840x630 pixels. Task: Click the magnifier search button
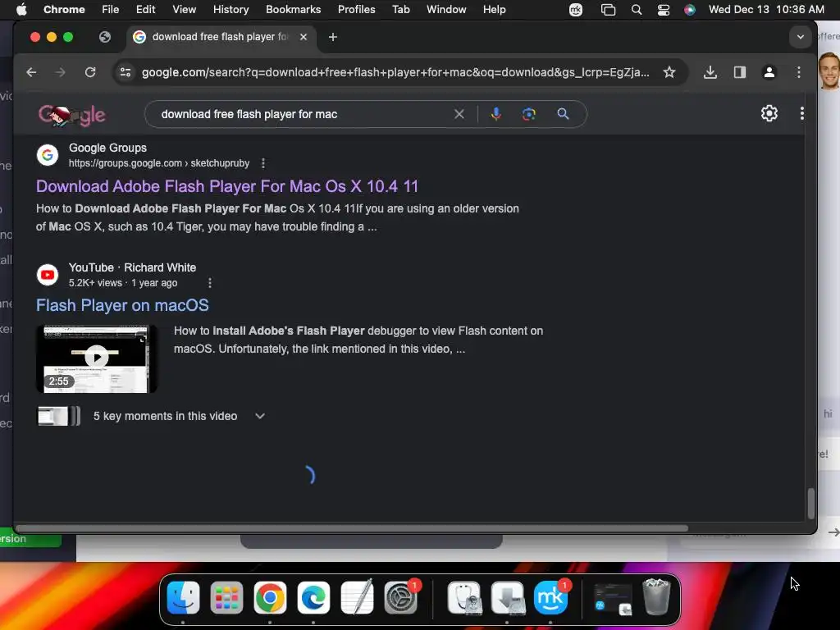click(x=563, y=113)
